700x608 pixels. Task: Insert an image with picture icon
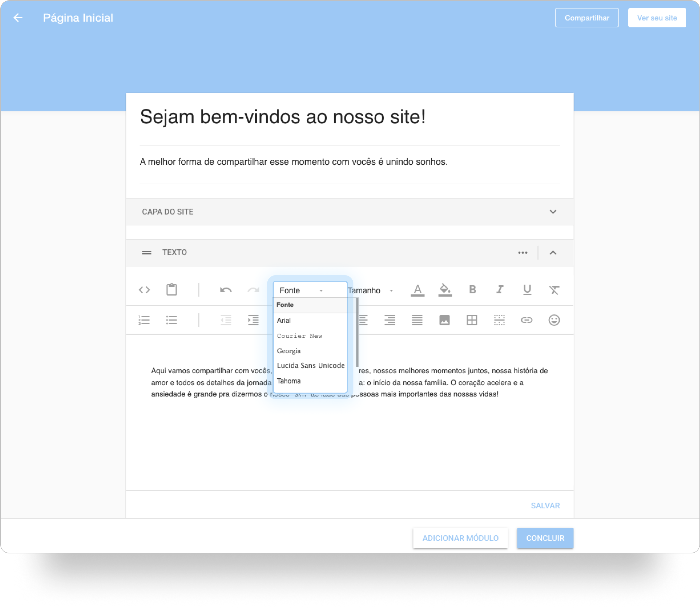coord(444,320)
